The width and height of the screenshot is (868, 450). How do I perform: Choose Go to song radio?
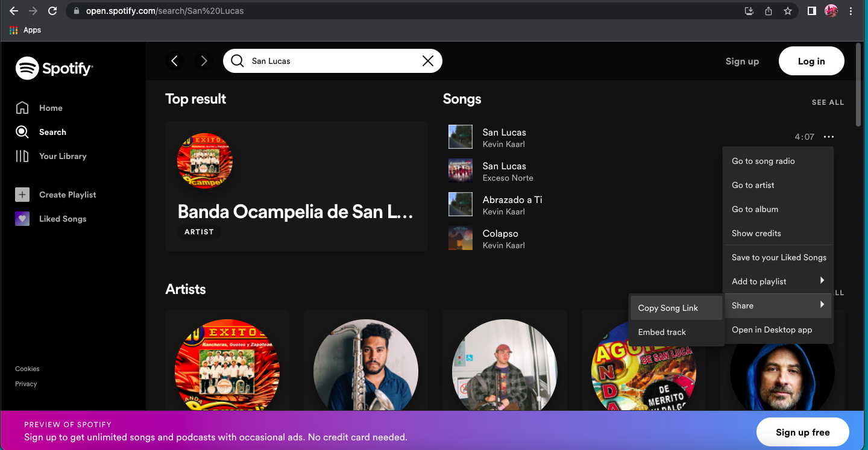pos(778,161)
